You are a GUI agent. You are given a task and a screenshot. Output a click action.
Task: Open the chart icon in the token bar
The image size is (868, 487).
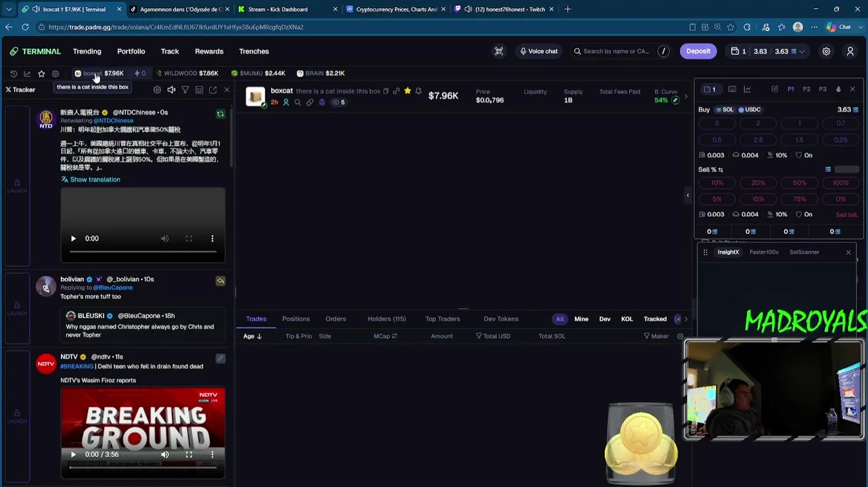(27, 74)
